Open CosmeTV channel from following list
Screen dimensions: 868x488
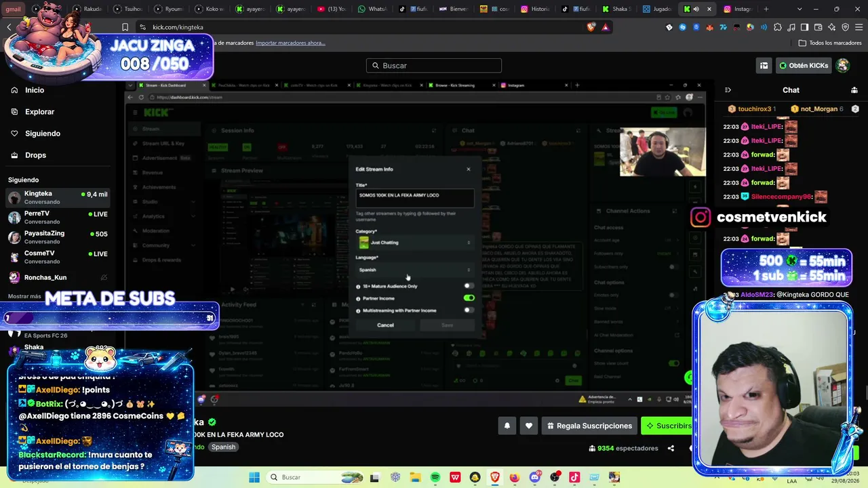point(58,257)
